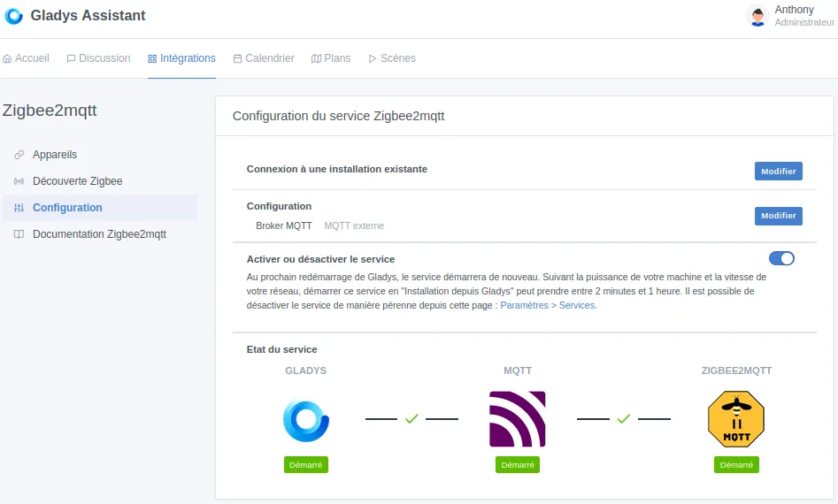Viewport: 838px width, 504px height.
Task: Click the MQTT externe value text
Action: (354, 225)
